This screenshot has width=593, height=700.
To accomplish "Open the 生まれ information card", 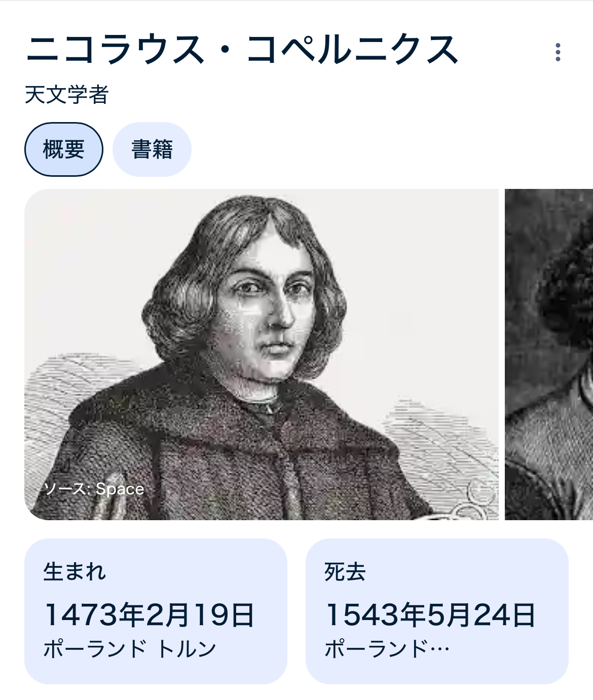I will pos(156,611).
